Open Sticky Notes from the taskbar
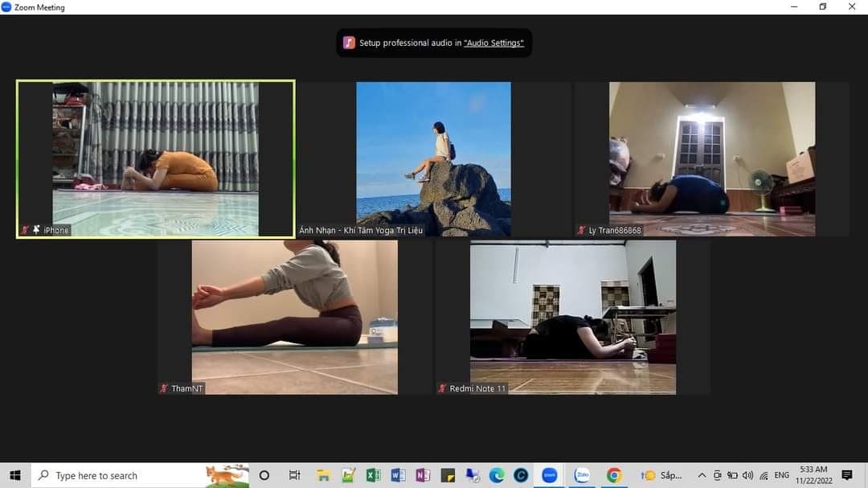868x488 pixels. 448,475
